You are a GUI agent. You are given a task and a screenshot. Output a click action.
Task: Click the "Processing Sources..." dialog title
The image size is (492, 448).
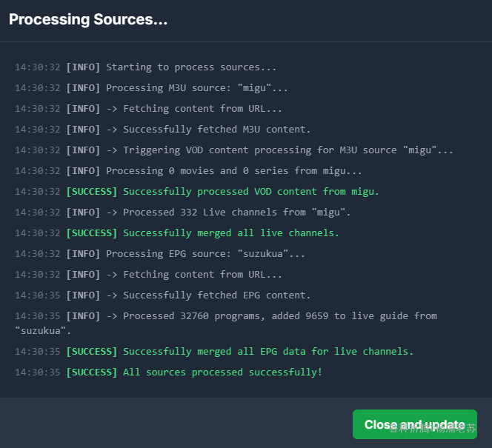click(88, 20)
